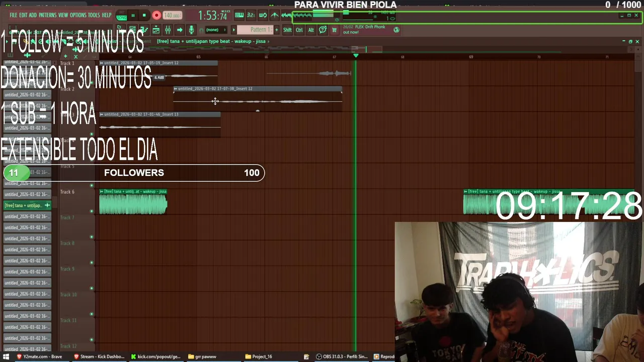Open menu of 17-07-38_Insert 12 clip
The height and width of the screenshot is (362, 644).
click(176, 88)
